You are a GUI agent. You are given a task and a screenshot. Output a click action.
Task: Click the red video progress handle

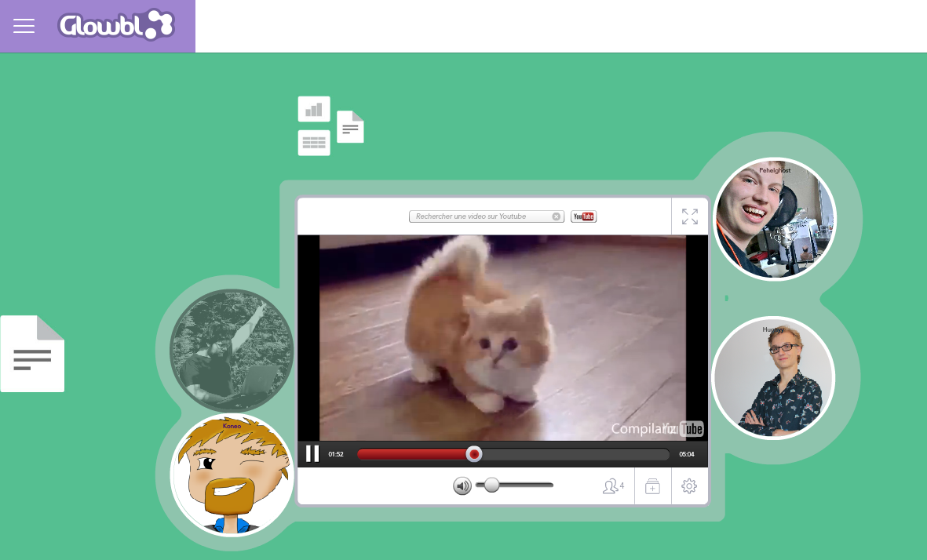(473, 454)
